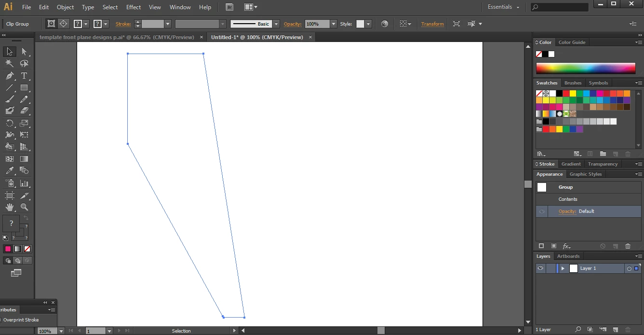644x335 pixels.
Task: Set paint mode to None in toolbox
Action: [x=27, y=249]
